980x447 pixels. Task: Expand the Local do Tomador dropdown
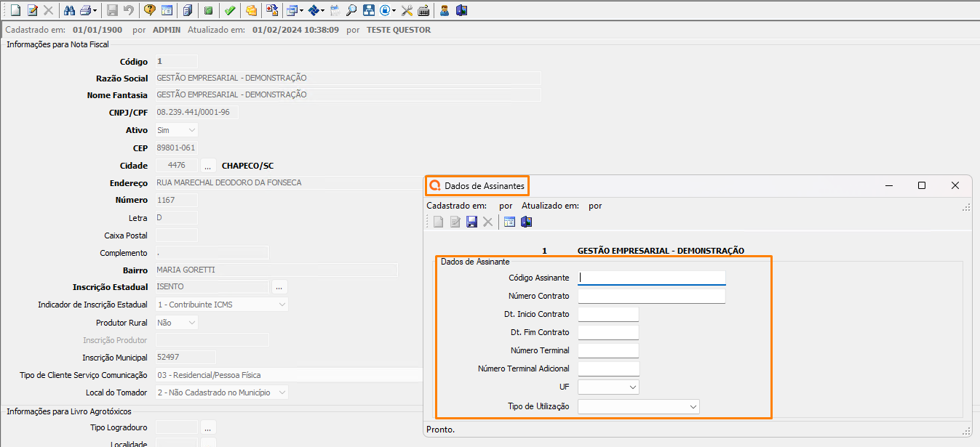(282, 392)
